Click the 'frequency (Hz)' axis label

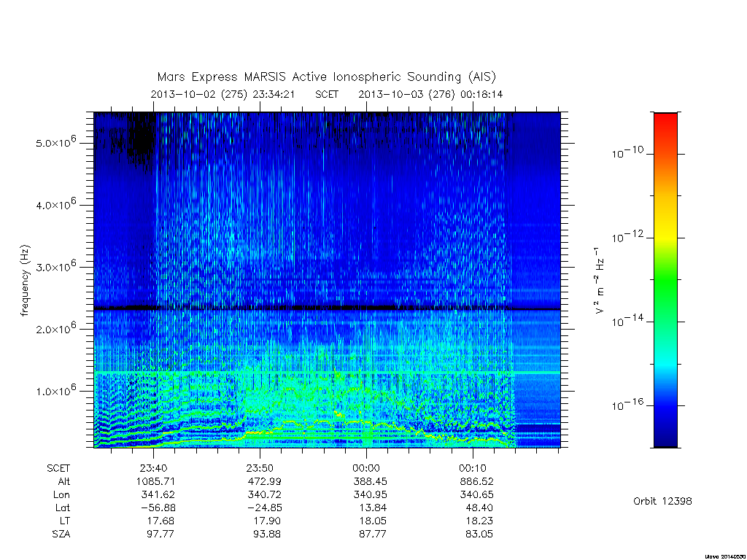26,281
